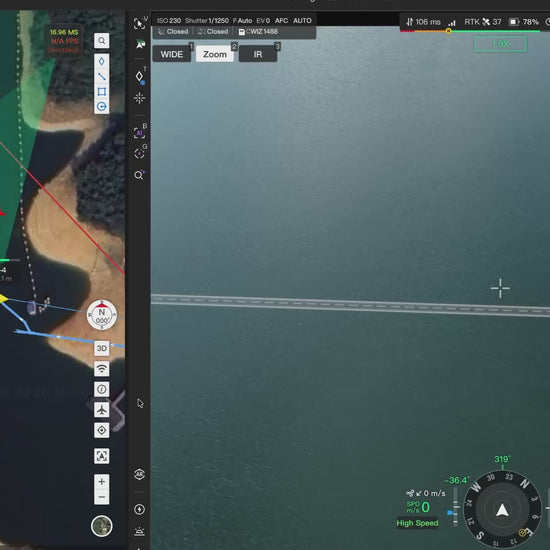Toggle the aircraft layer button on map
The image size is (550, 550).
[101, 410]
